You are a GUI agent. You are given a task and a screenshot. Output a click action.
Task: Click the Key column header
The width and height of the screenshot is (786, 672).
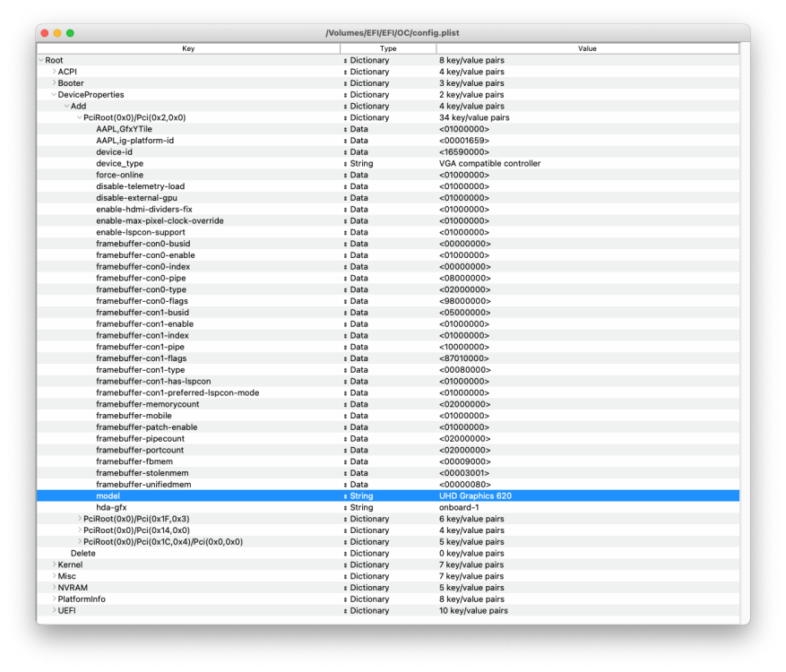pos(188,48)
